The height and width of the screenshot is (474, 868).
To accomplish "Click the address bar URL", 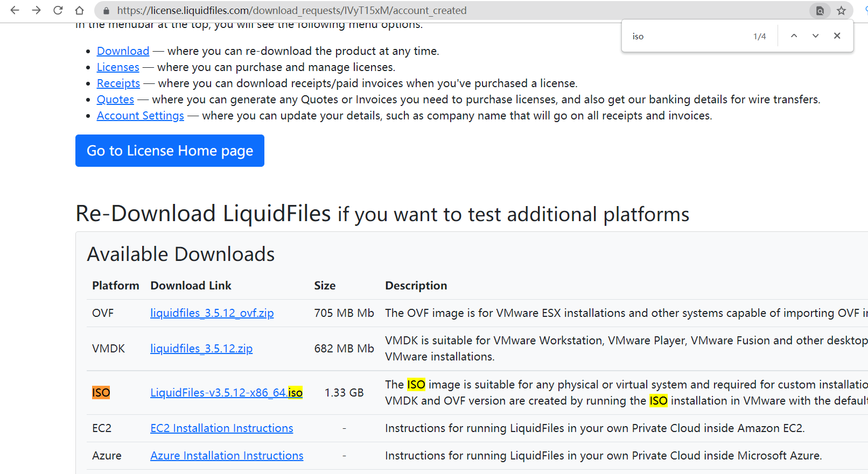I will (292, 11).
